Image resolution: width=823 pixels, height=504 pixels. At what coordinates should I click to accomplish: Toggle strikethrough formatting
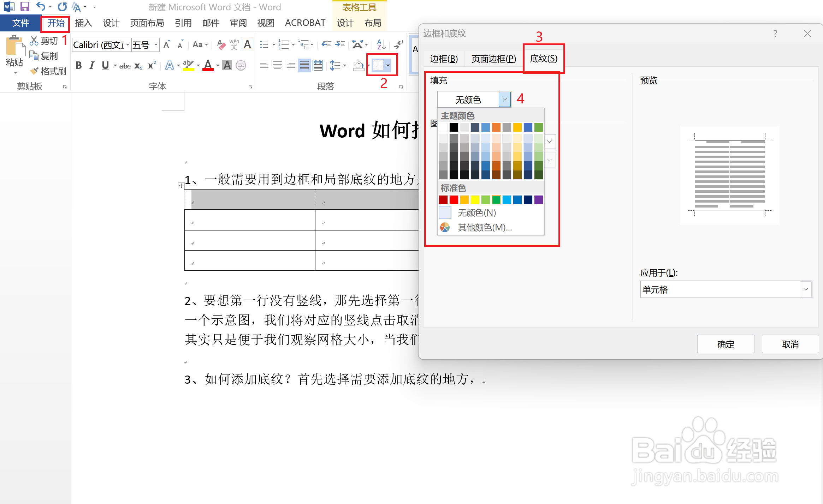124,65
